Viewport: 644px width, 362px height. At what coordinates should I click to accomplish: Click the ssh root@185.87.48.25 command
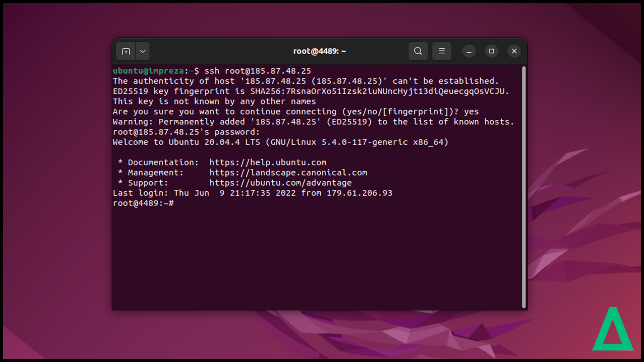point(258,71)
